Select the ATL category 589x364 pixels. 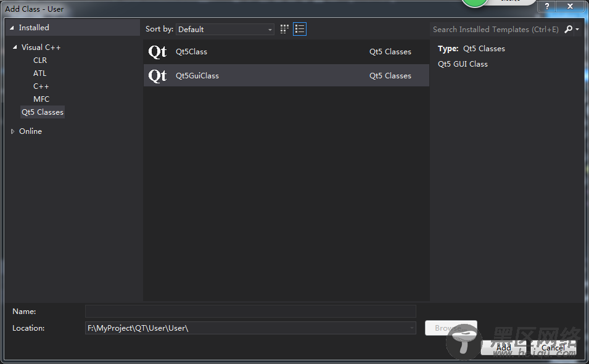pos(40,73)
